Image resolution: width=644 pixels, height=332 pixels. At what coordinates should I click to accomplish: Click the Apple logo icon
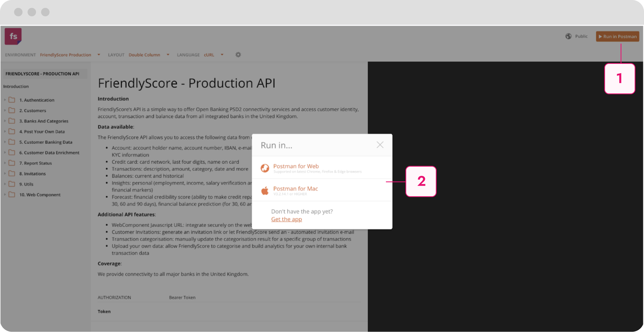[265, 190]
